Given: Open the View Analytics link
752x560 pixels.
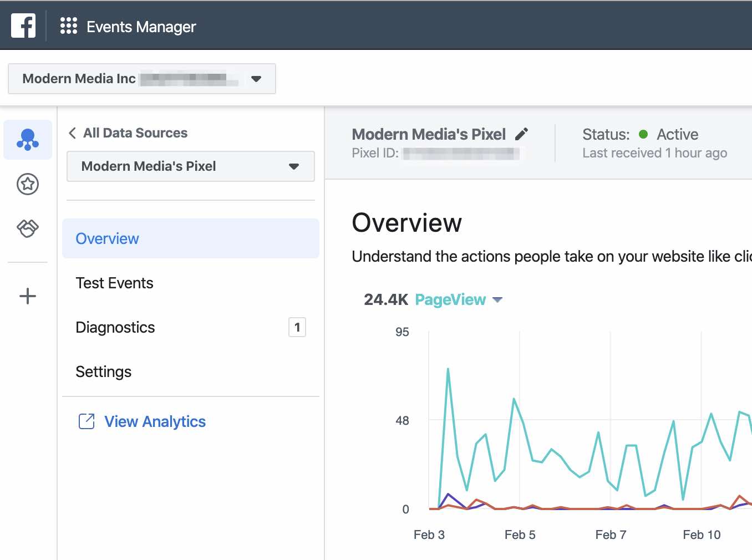Looking at the screenshot, I should pos(155,422).
